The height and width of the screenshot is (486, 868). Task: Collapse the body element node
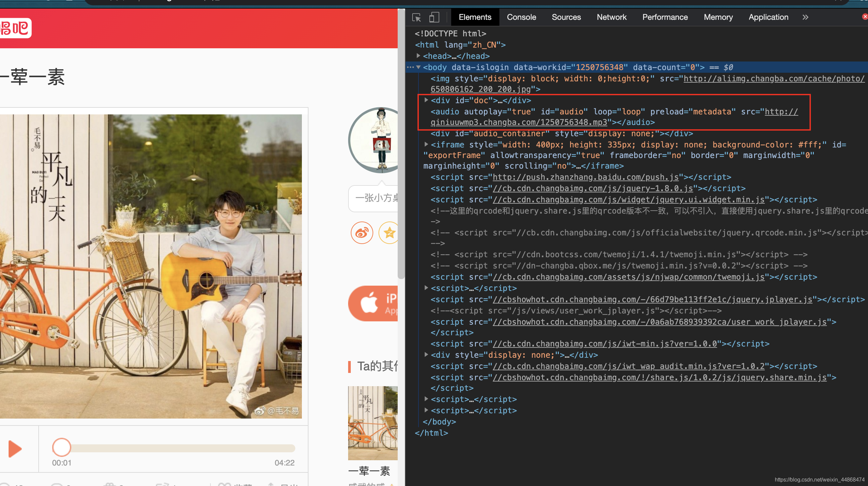pyautogui.click(x=418, y=67)
